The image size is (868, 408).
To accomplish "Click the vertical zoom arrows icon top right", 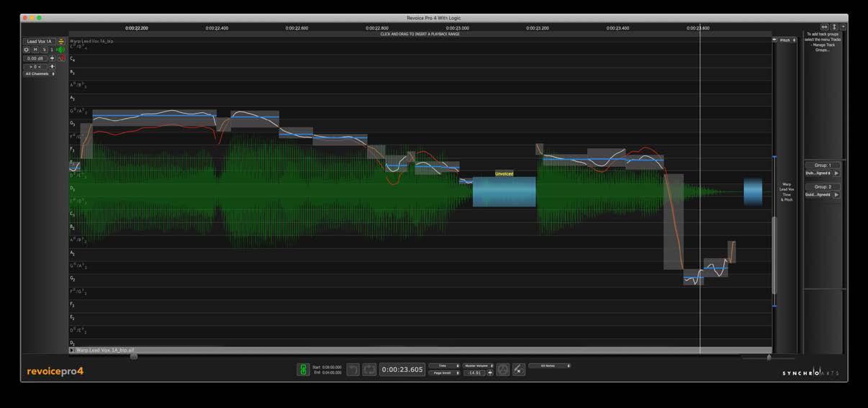I will [834, 27].
